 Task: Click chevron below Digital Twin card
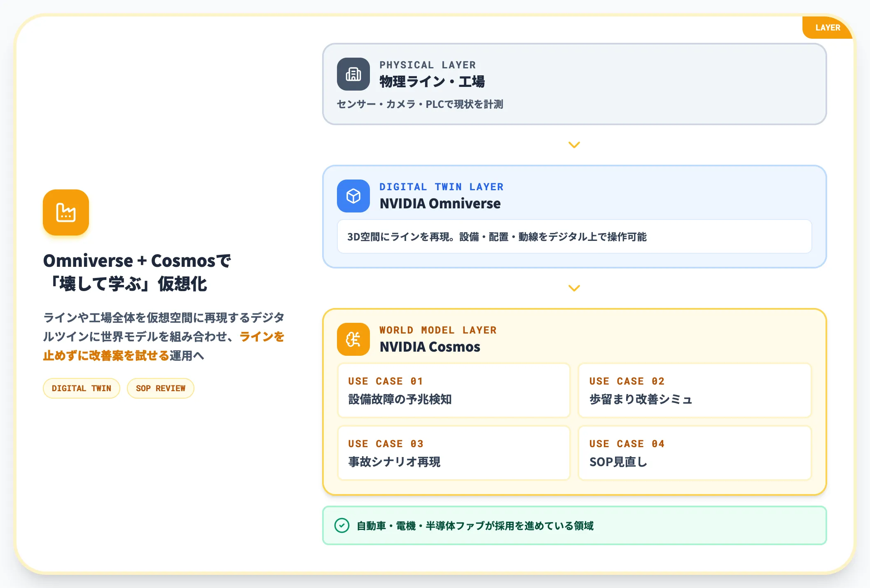coord(574,288)
